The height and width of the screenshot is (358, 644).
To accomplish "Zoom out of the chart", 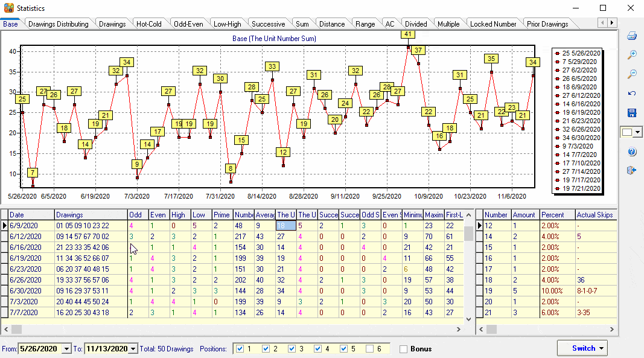I will click(632, 74).
